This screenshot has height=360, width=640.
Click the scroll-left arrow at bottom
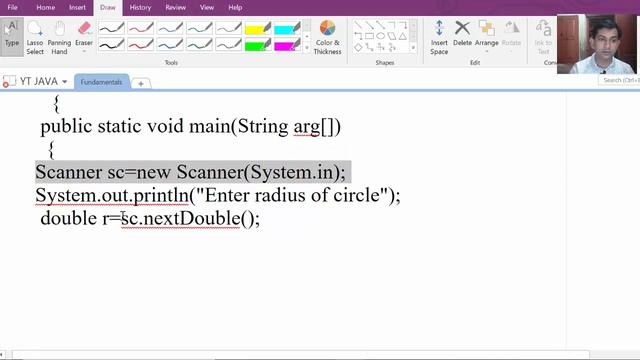pyautogui.click(x=2, y=354)
